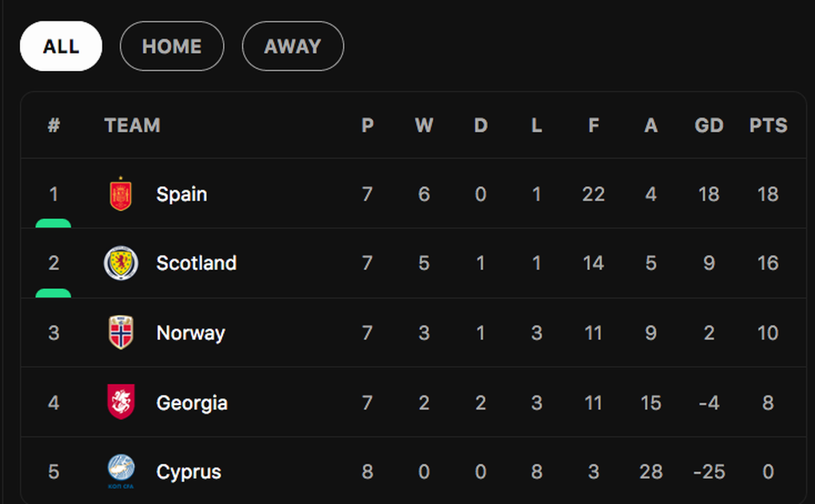The width and height of the screenshot is (815, 504).
Task: Click the Norway team crest icon
Action: [121, 332]
